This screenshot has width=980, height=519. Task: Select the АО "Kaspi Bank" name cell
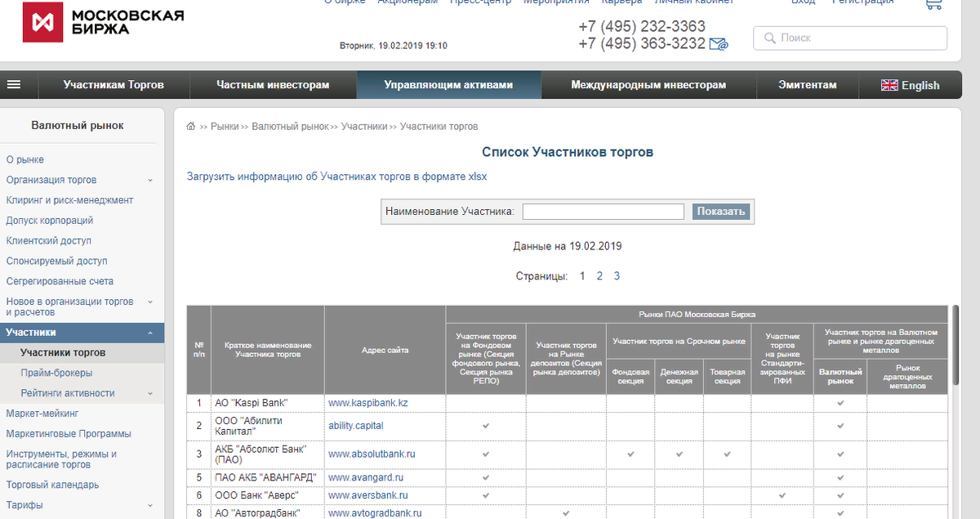pyautogui.click(x=267, y=403)
